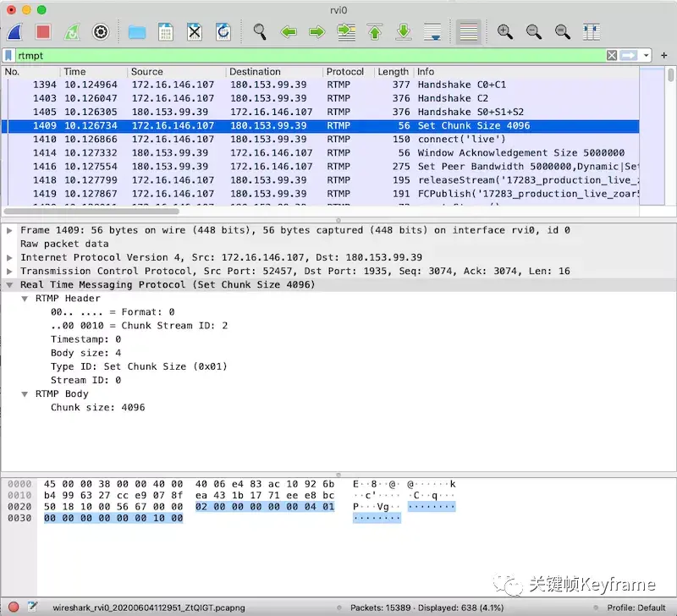Reload the capture file icon

pyautogui.click(x=223, y=32)
